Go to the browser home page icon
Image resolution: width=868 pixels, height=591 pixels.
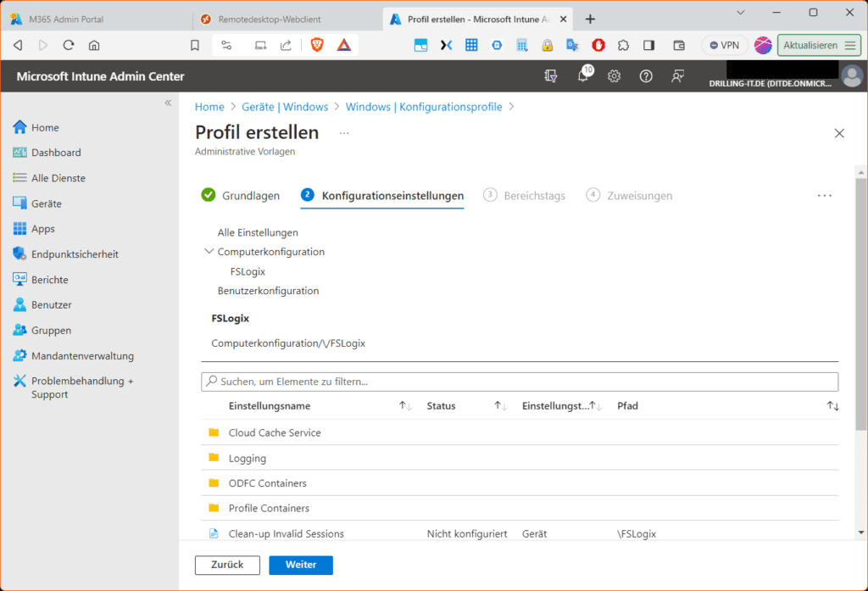point(94,46)
